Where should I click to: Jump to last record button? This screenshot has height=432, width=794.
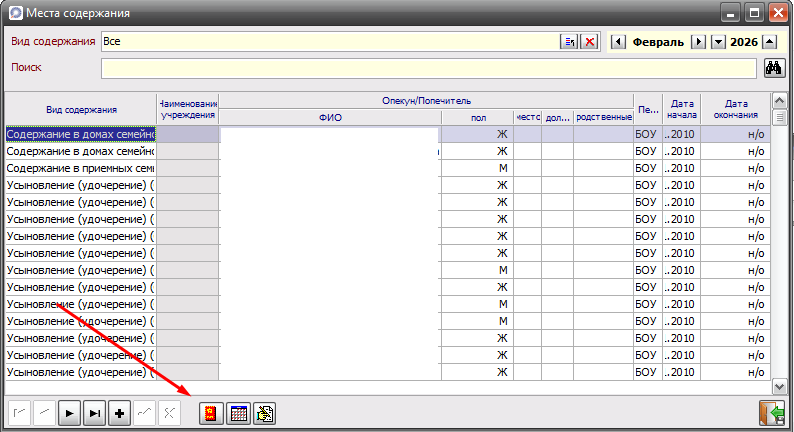(95, 414)
